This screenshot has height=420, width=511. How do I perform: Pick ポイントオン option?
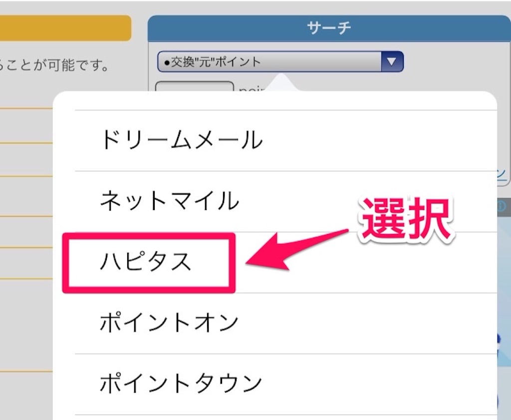[286, 323]
